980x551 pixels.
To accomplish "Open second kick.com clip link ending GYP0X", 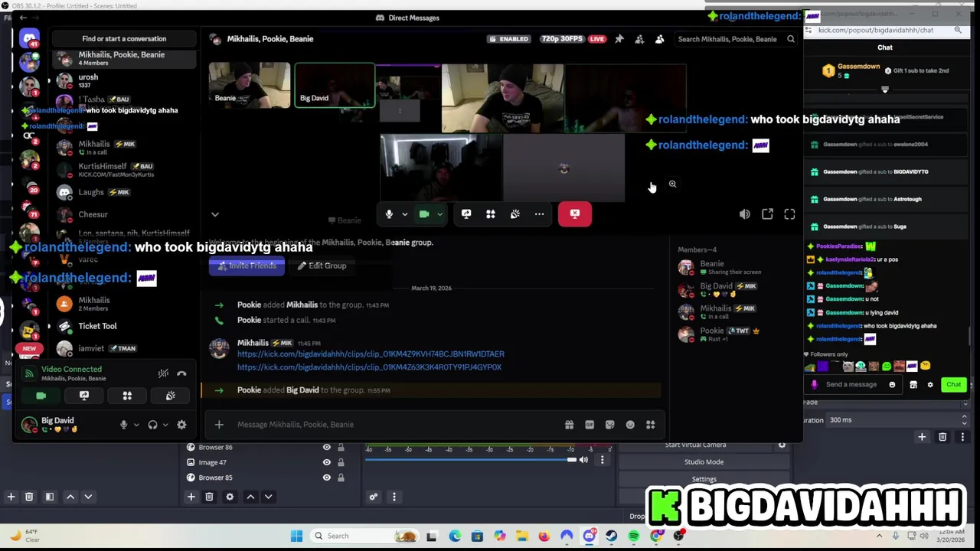I will pyautogui.click(x=369, y=367).
